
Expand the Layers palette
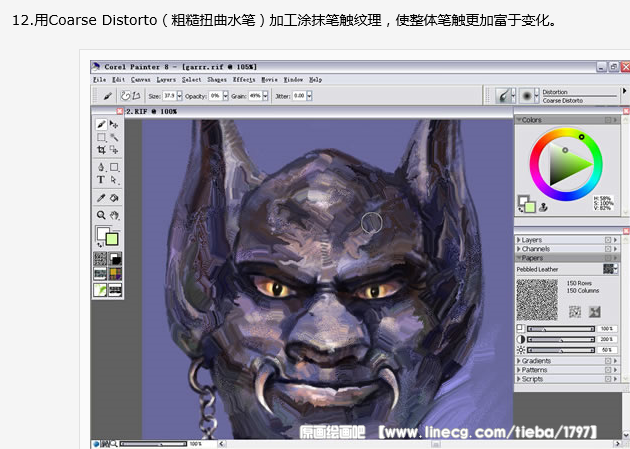(x=519, y=240)
